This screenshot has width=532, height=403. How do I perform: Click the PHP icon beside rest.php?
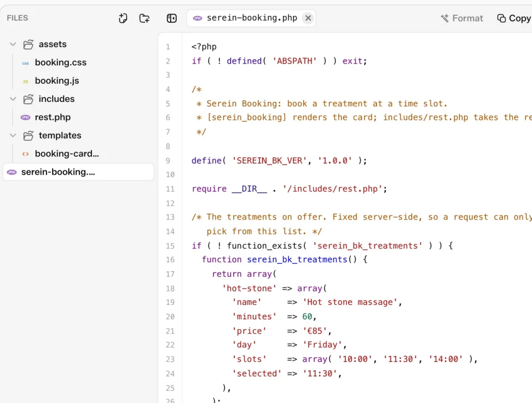tap(25, 118)
